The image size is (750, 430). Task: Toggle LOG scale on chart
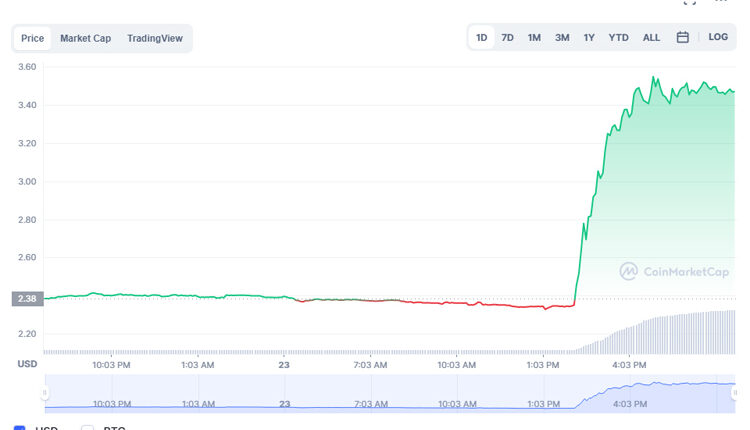718,37
